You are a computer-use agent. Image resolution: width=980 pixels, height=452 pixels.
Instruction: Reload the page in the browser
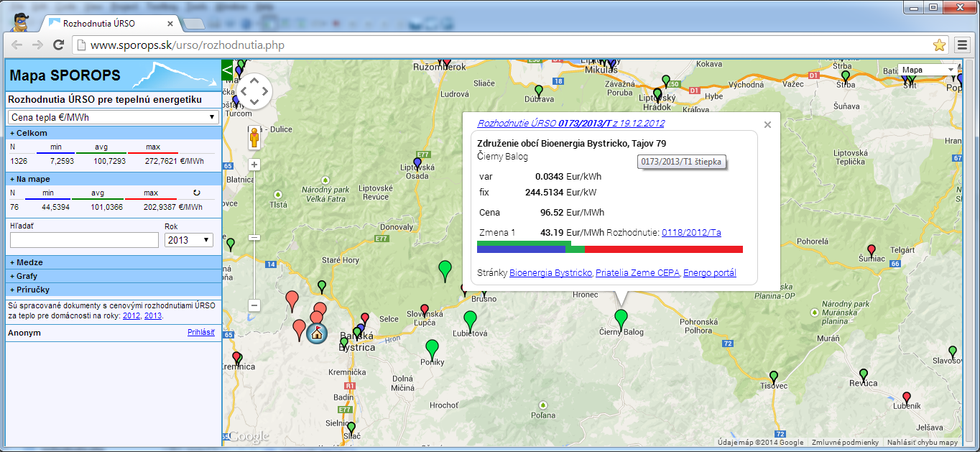[x=59, y=45]
